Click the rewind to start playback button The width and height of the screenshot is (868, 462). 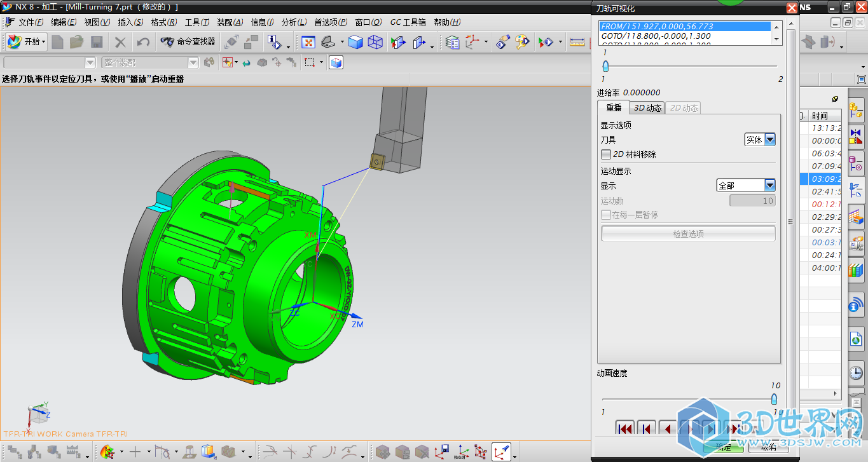click(x=625, y=429)
